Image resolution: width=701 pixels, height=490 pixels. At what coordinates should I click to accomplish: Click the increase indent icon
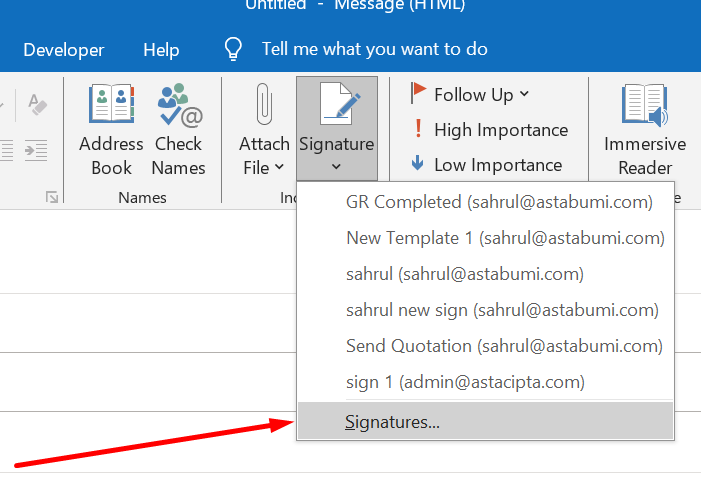tap(36, 151)
